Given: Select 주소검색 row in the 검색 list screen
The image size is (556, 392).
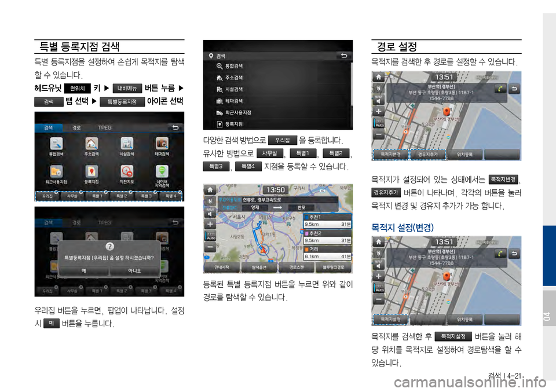Looking at the screenshot, I should click(x=277, y=78).
